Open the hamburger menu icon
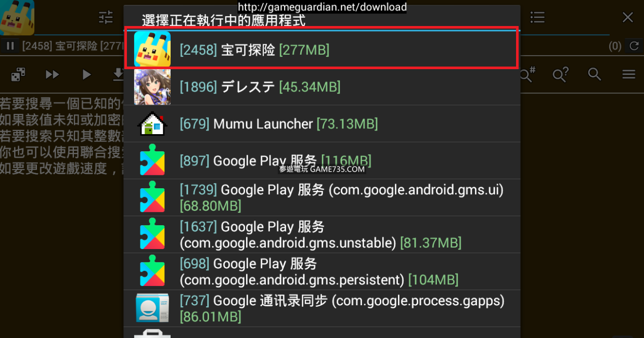The height and width of the screenshot is (338, 644). pos(629,75)
